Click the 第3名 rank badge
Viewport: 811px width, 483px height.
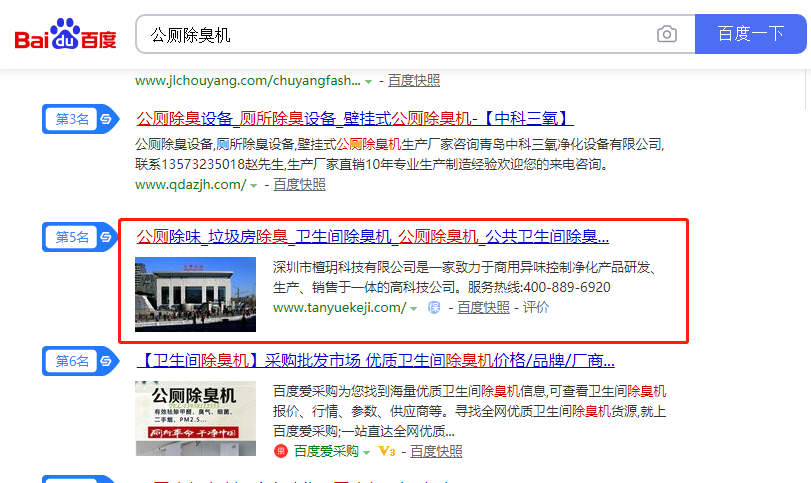pos(81,119)
